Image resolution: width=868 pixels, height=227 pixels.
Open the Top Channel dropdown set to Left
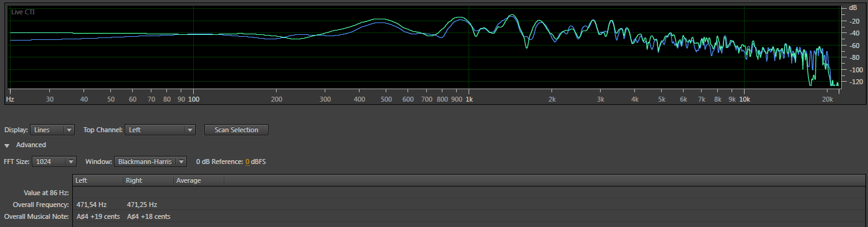[161, 130]
